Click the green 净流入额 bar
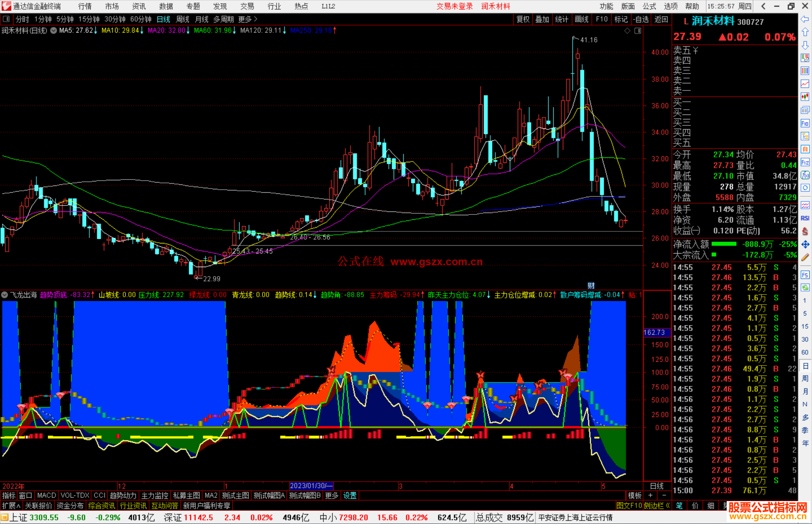Viewport: 812px width, 524px height. 724,244
